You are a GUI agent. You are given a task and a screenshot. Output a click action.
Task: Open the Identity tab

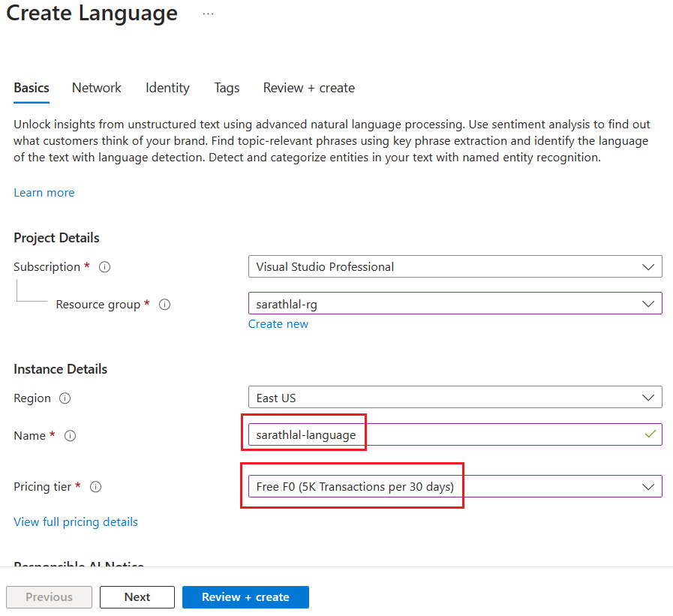tap(167, 88)
